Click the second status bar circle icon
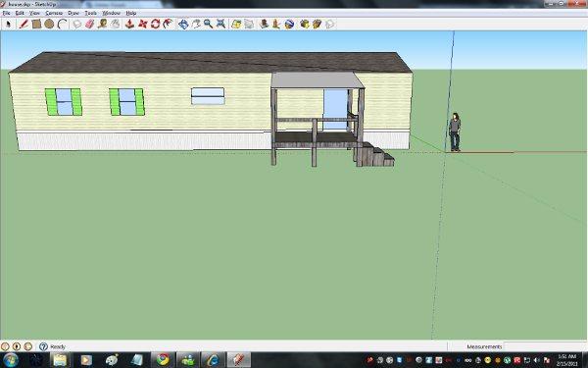Screen dimensions: 588x368 pos(17,346)
